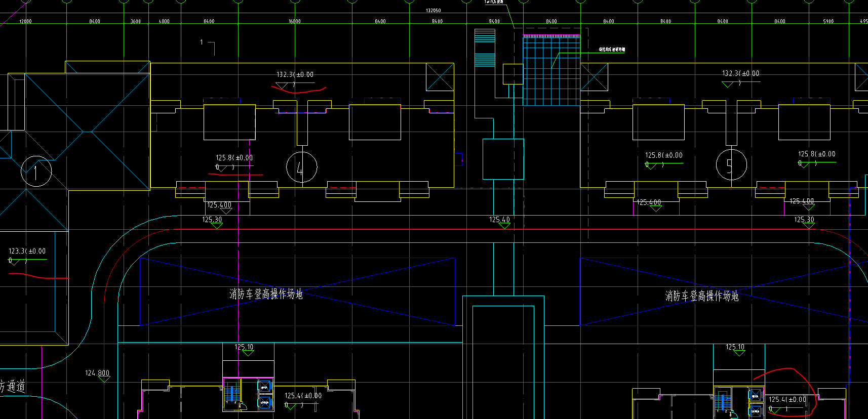Pick the blue staircase symbol in left core
868x419 pixels.
pos(232,393)
